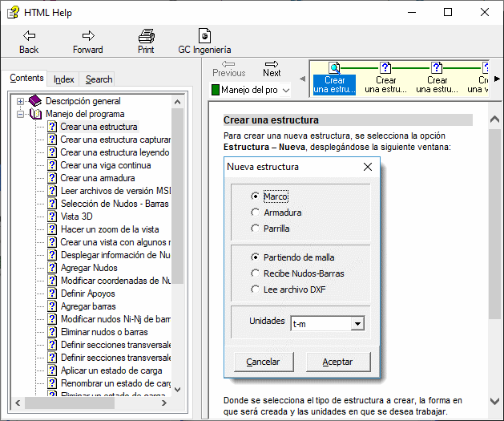The width and height of the screenshot is (504, 421).
Task: Open 'Renombrar un estado de carg' topic
Action: 115,383
